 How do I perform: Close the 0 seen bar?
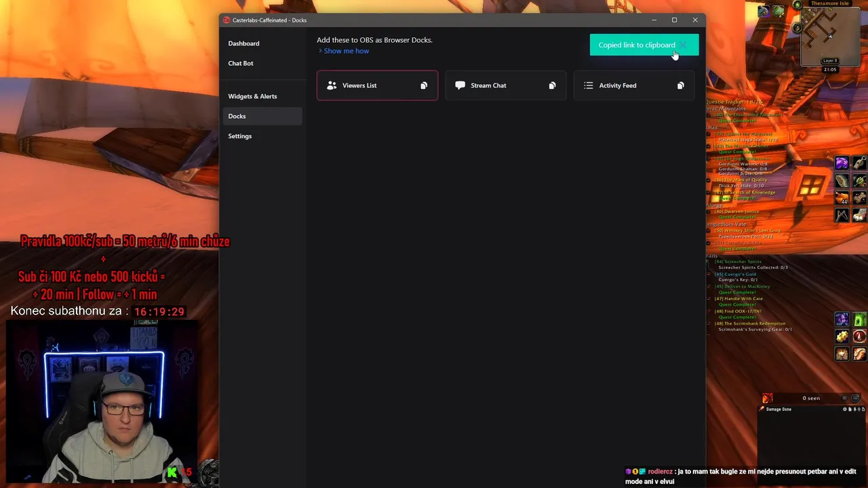pyautogui.click(x=844, y=399)
